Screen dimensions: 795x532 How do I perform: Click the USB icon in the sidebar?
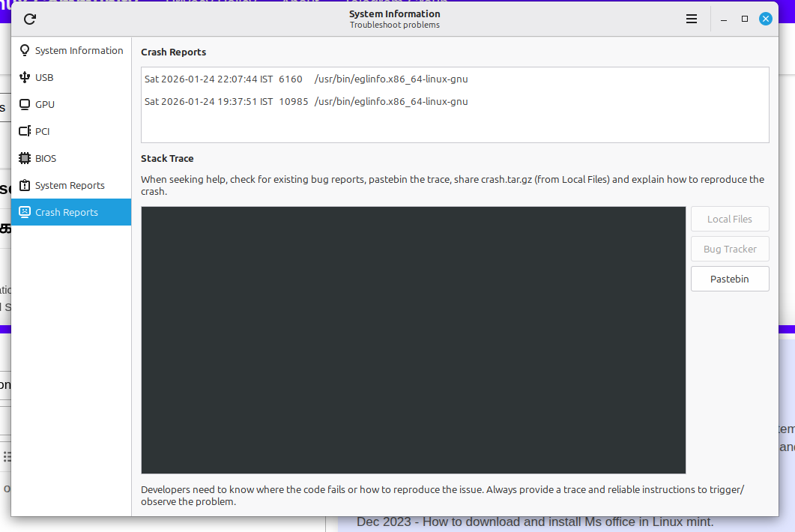point(25,77)
